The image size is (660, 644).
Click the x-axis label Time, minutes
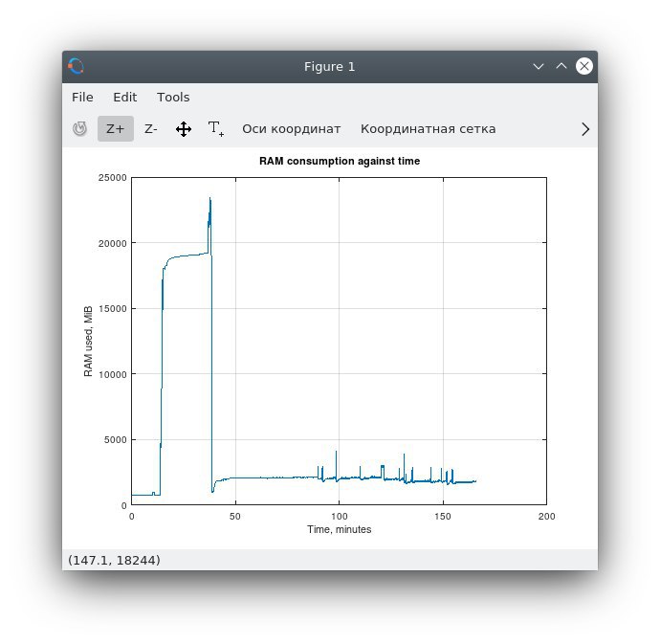340,529
